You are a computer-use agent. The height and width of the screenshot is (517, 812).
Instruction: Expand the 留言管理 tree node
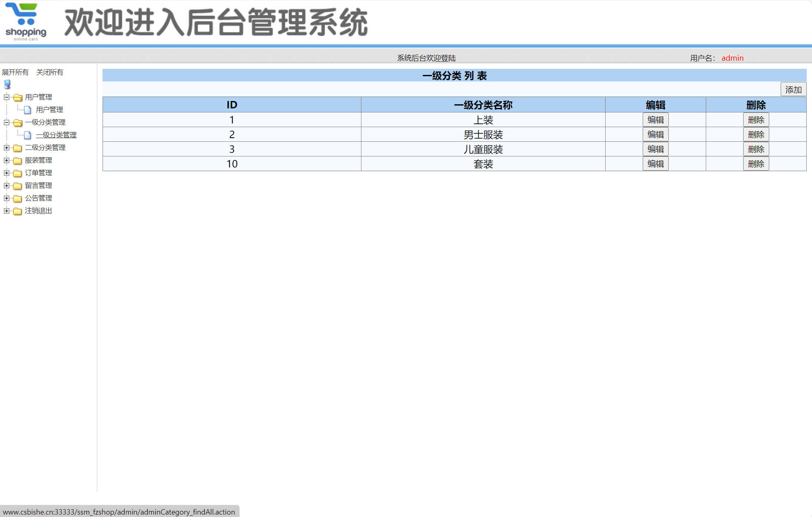tap(6, 185)
